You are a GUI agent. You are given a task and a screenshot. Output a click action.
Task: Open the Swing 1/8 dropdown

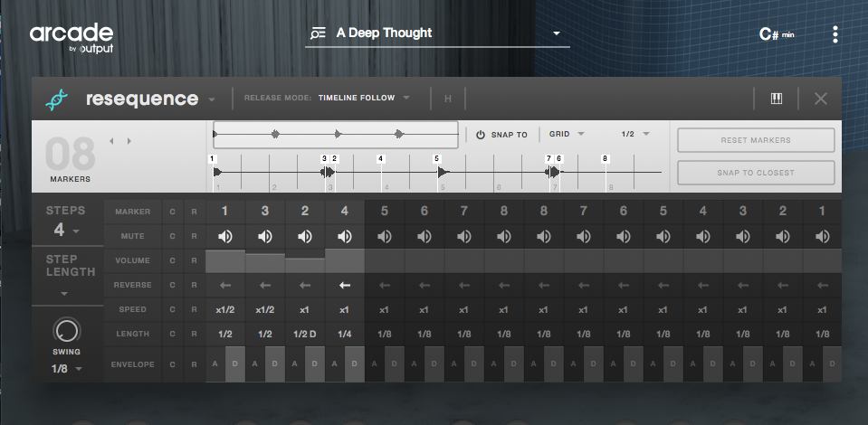tap(66, 369)
